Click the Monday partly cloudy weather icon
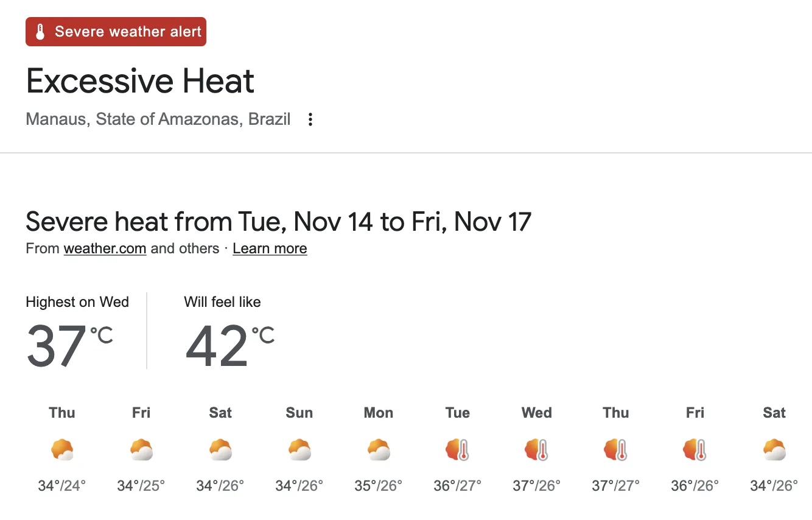Viewport: 812px width, 520px height. click(379, 450)
